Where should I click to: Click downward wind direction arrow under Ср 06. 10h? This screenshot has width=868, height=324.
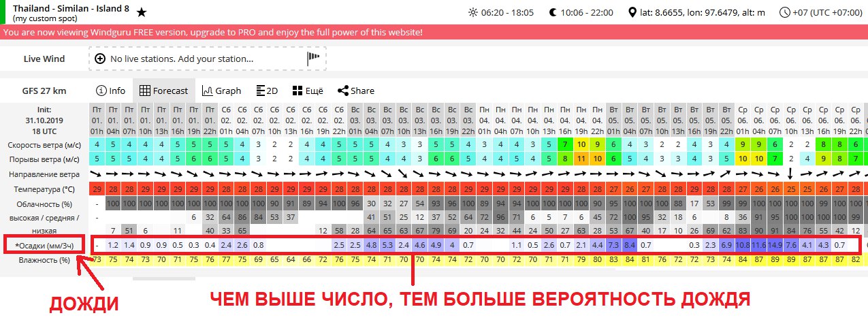[x=790, y=173]
